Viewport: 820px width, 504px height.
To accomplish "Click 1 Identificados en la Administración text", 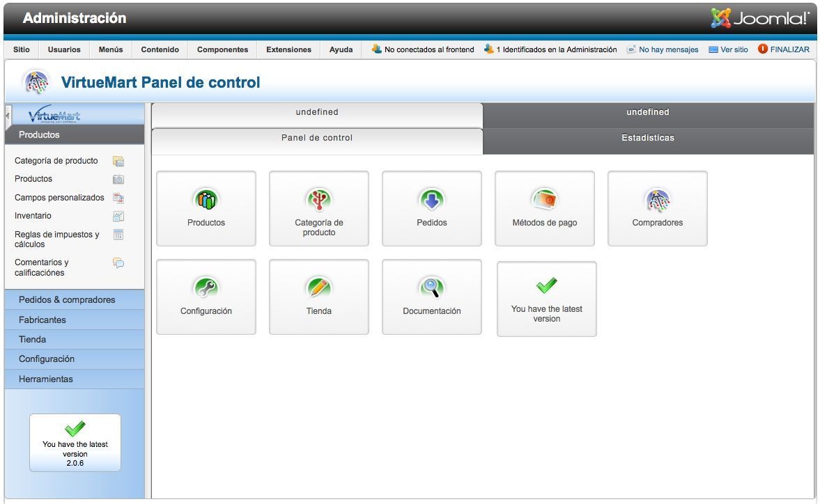I will pyautogui.click(x=557, y=49).
